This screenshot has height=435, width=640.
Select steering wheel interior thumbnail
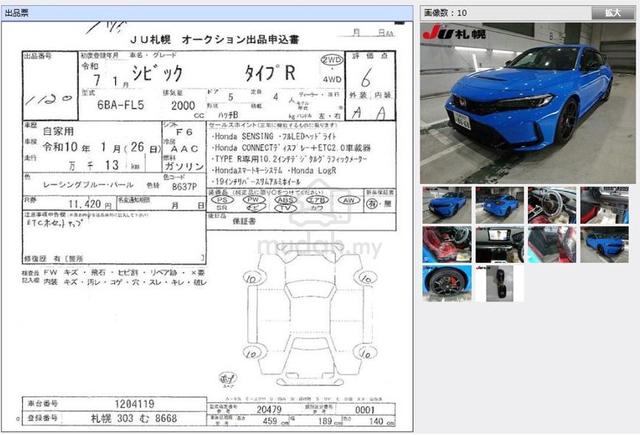(552, 205)
